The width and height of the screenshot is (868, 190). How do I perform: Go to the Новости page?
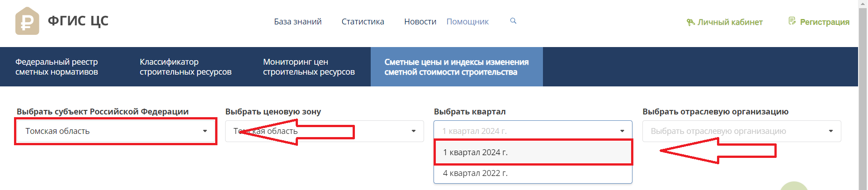pos(420,22)
